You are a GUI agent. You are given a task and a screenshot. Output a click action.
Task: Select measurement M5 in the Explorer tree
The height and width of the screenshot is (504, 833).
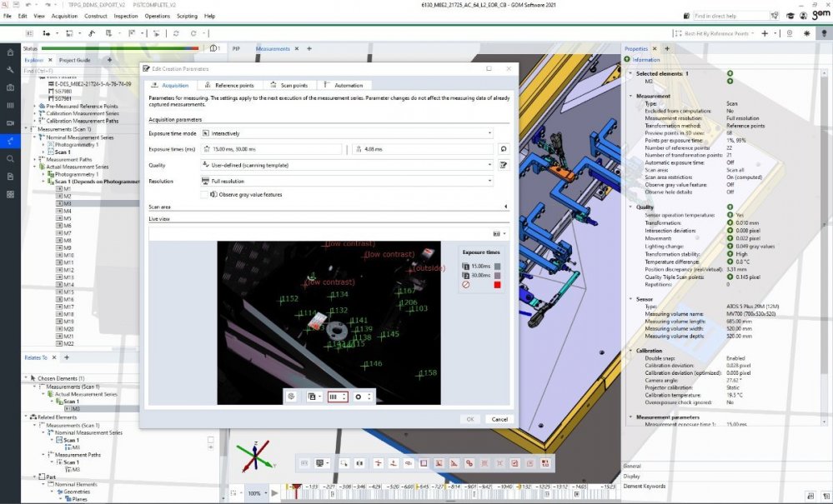pyautogui.click(x=68, y=218)
